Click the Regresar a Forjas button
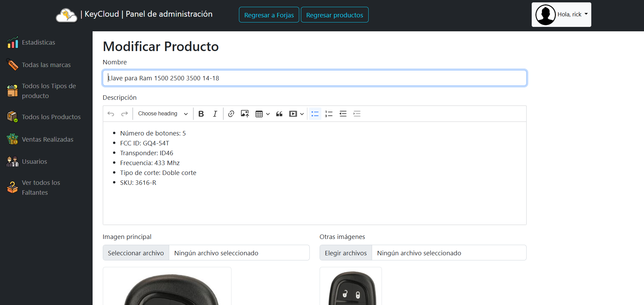 [269, 15]
